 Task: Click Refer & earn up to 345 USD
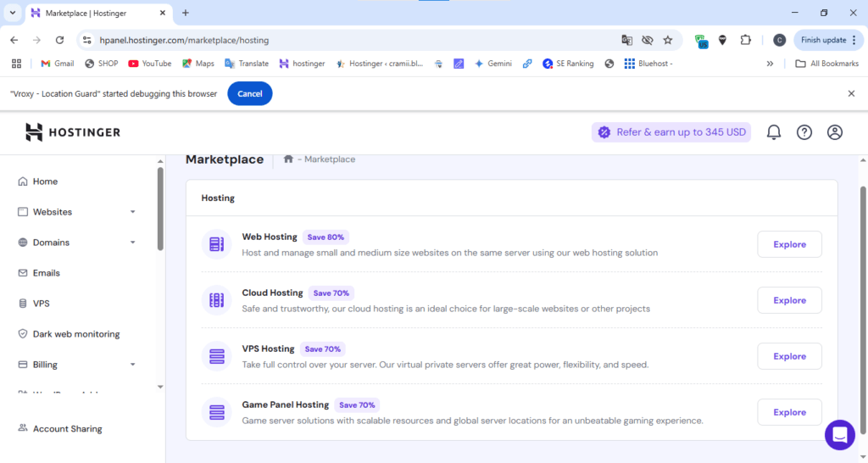(671, 132)
